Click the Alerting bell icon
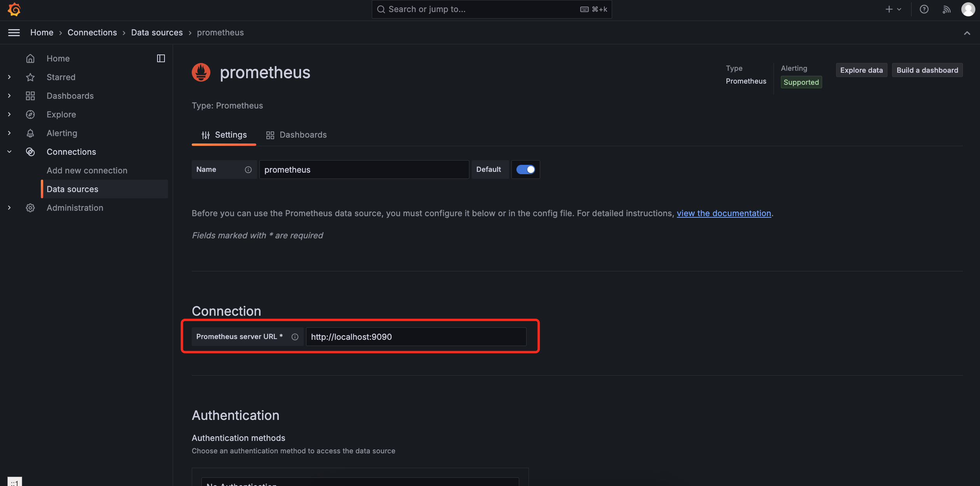The height and width of the screenshot is (486, 980). pyautogui.click(x=30, y=133)
